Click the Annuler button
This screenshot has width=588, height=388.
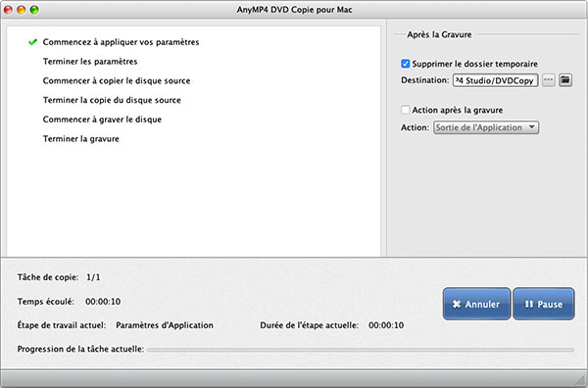click(476, 304)
